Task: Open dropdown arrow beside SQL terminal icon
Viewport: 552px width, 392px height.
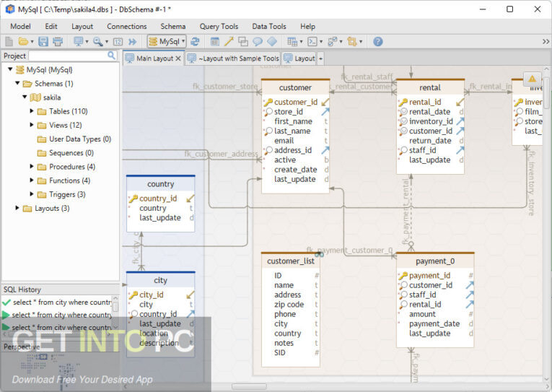Action: [x=320, y=42]
